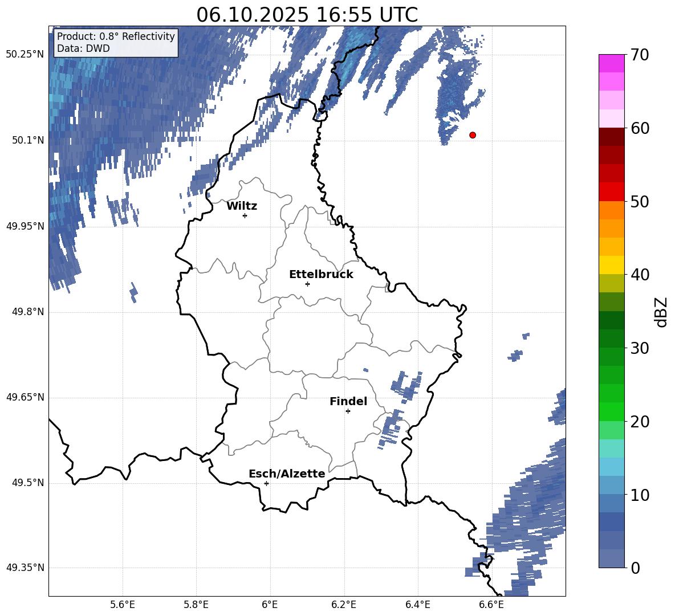The width and height of the screenshot is (675, 616).
Task: Click the 06.10.2025 16:55 UTC title
Action: pyautogui.click(x=307, y=15)
